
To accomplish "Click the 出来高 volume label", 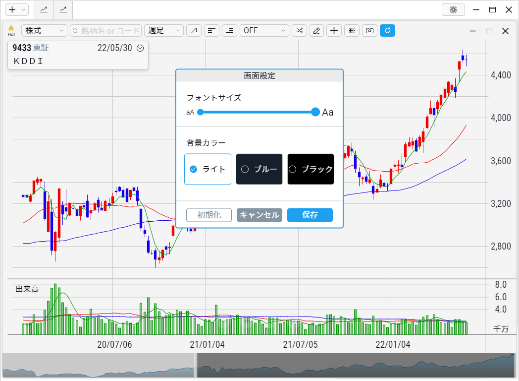I will coord(27,289).
